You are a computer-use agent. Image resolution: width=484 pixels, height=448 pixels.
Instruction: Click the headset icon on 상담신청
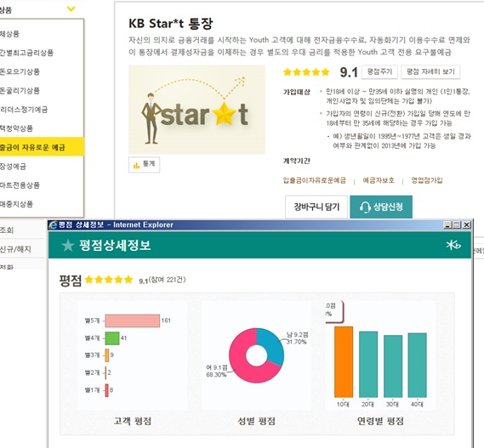(x=365, y=207)
